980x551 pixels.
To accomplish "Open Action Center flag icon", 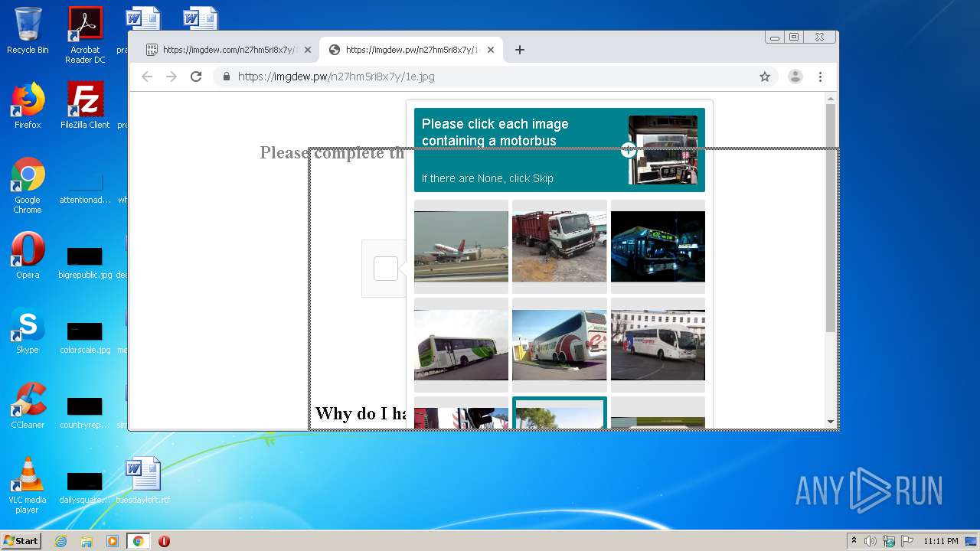I will 907,541.
